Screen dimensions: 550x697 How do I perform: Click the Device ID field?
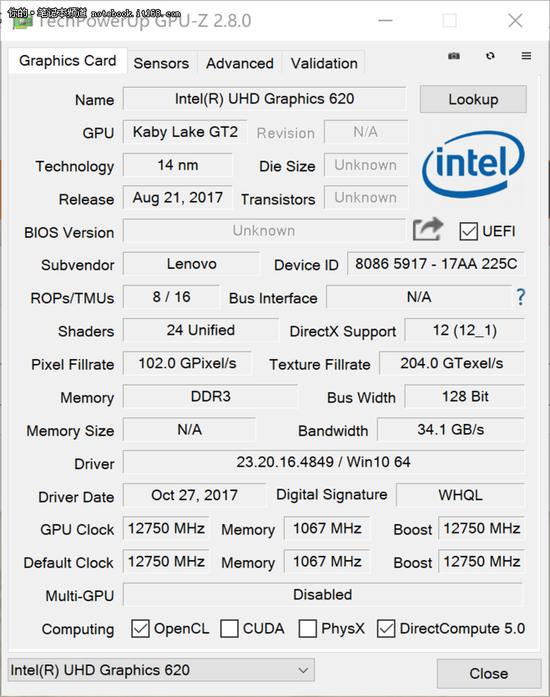coord(436,264)
